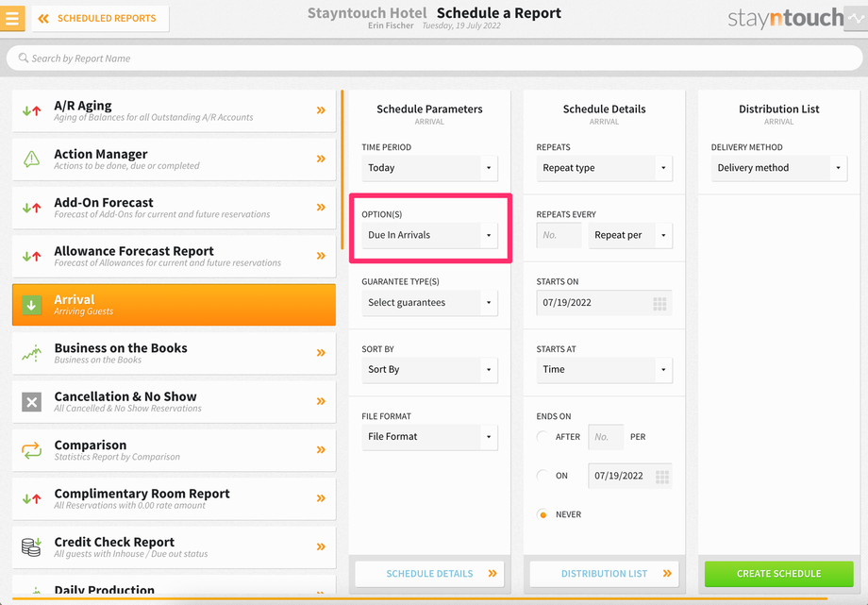
Task: Open Business on the Books via its chevron
Action: 321,353
